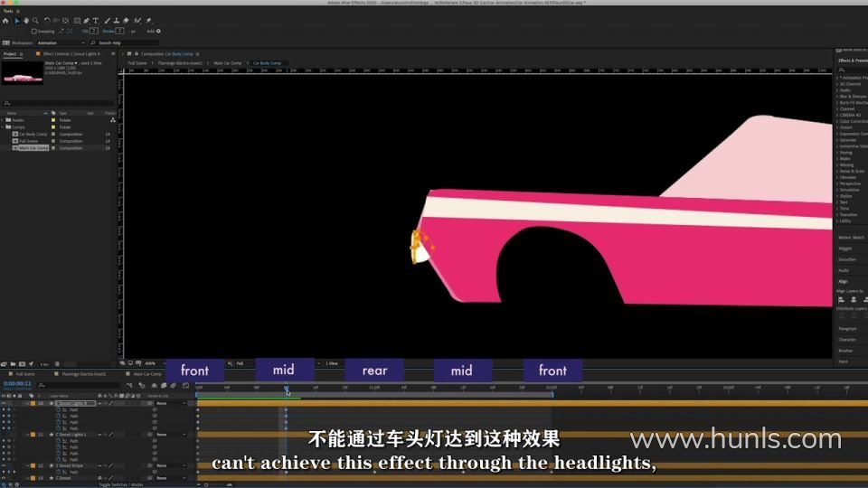Viewport: 868px width, 488px height.
Task: Switch to Effect Controls C Smoot Lights R tab
Action: 71,53
